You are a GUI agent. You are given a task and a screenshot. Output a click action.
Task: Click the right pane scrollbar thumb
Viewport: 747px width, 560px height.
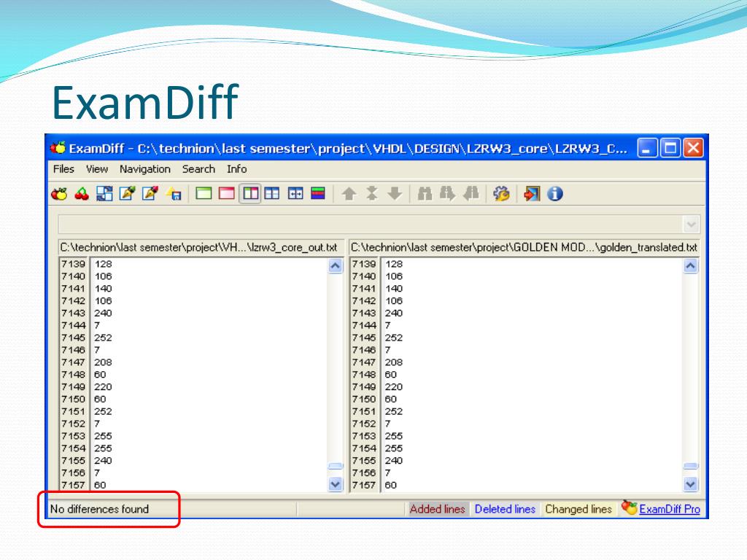click(690, 466)
